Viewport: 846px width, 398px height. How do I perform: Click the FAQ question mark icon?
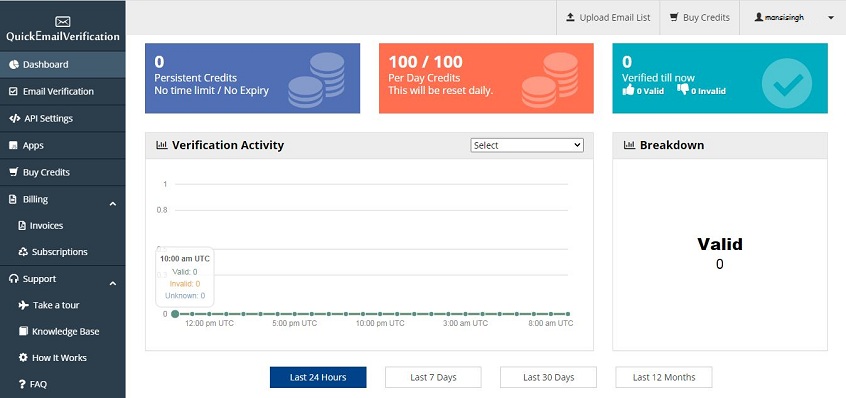[x=22, y=385]
